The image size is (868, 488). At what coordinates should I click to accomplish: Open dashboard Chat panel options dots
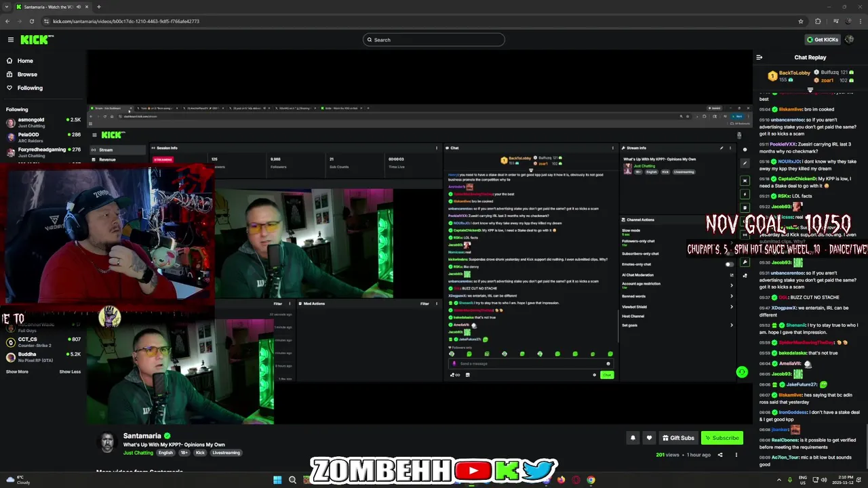pyautogui.click(x=613, y=148)
